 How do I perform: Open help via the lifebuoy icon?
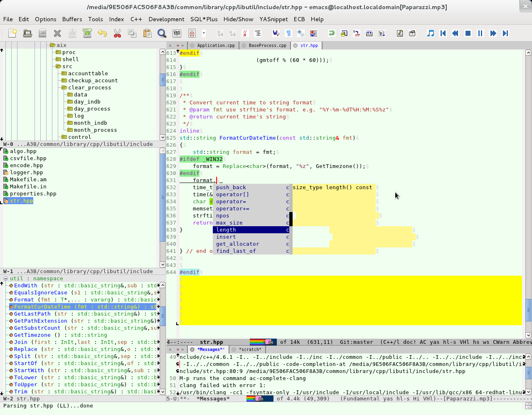192,33
